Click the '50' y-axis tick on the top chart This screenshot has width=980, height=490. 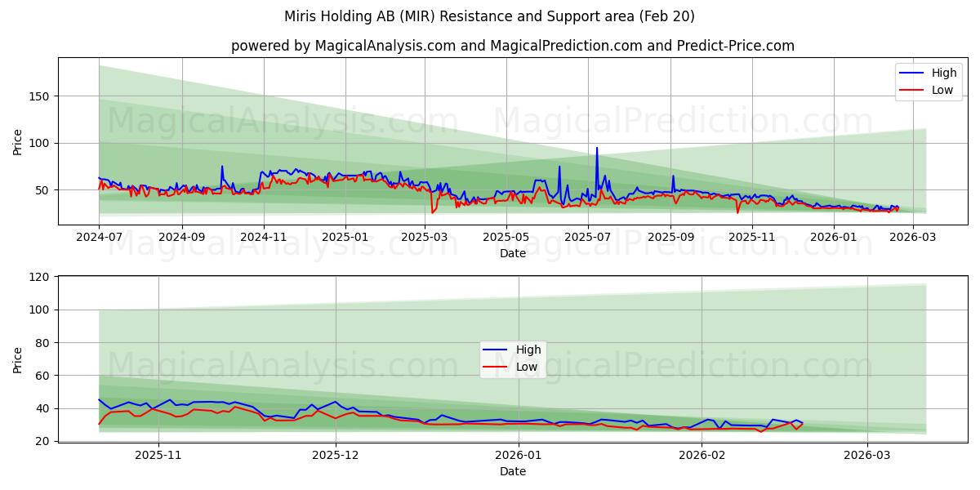44,190
